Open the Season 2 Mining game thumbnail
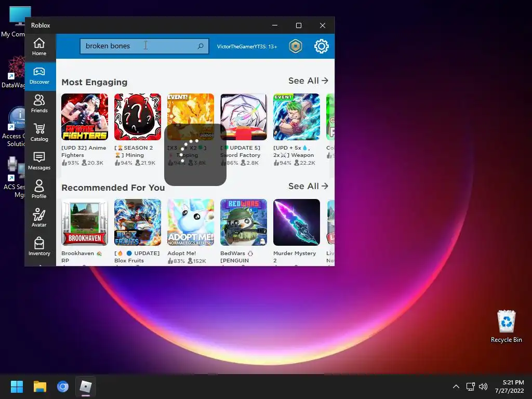 138,117
